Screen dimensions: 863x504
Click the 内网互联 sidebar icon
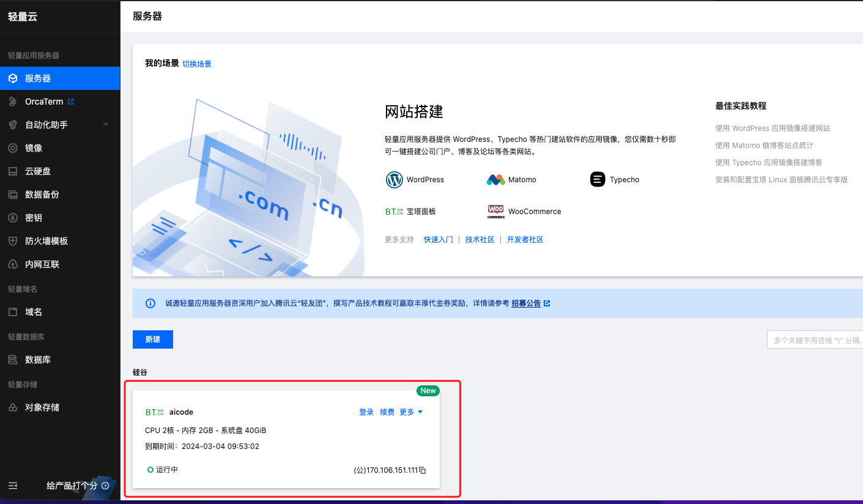(12, 264)
